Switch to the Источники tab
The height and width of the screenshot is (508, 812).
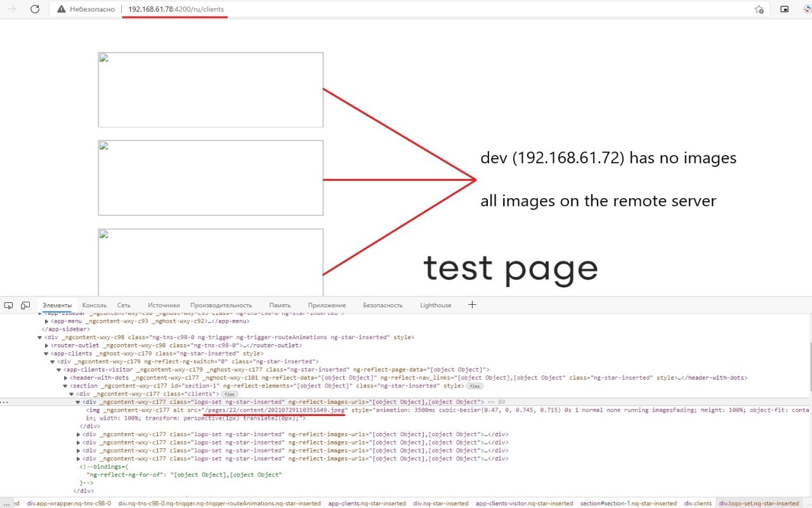164,305
